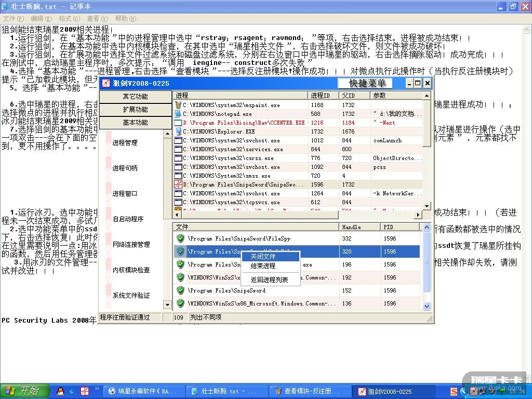Viewport: 532px width, 399px height.
Task: Select 自启动程序 in the sidebar
Action: point(128,219)
